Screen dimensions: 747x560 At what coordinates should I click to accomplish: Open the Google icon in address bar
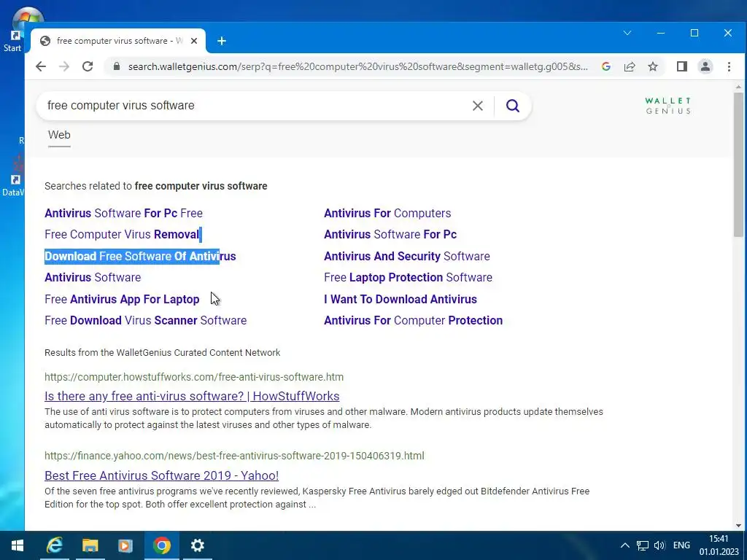point(606,66)
